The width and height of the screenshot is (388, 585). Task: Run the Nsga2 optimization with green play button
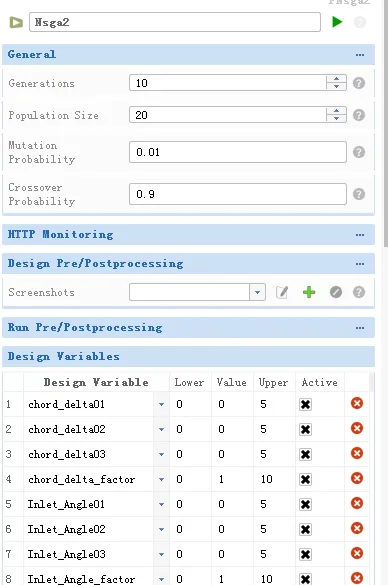337,22
